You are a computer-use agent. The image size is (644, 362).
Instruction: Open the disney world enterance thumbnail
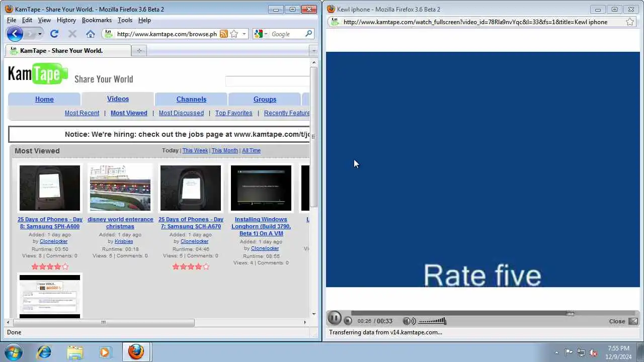pos(120,188)
